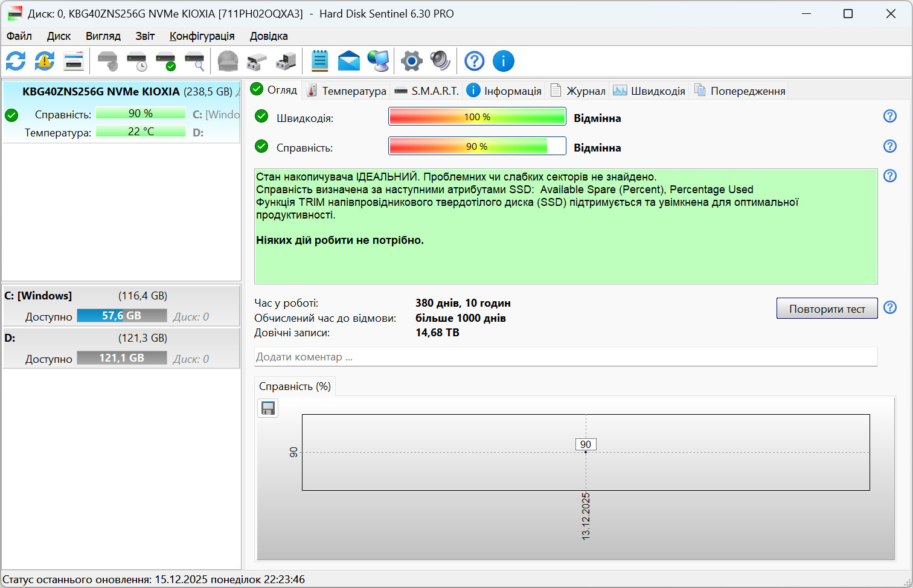
Task: Click the disk with green checkmark icon
Action: coord(165,61)
